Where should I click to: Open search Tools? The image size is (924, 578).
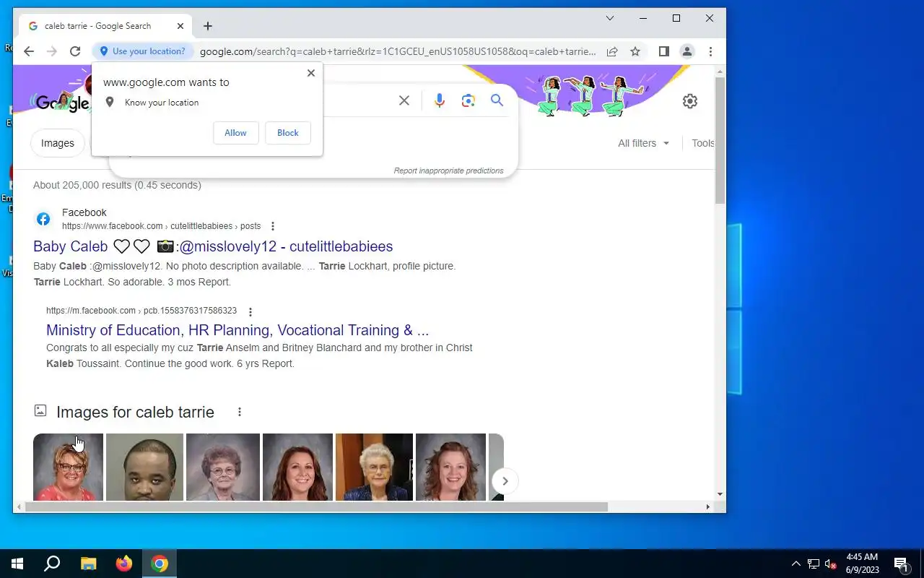pyautogui.click(x=702, y=143)
